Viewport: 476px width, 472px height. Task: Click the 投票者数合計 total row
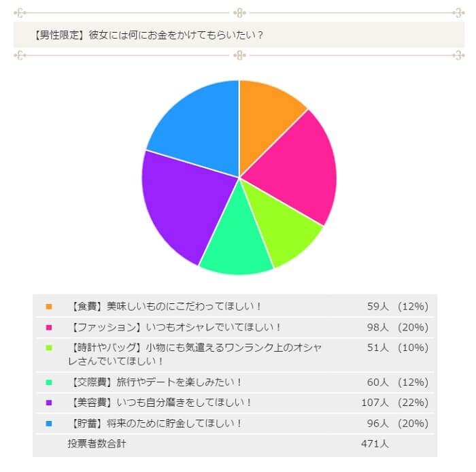coord(97,444)
